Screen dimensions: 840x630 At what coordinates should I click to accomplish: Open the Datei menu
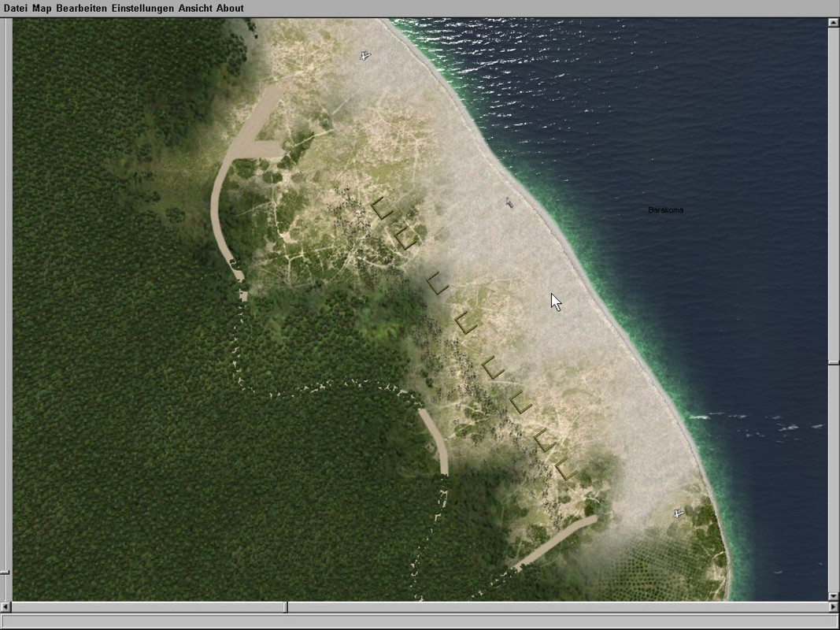click(15, 8)
